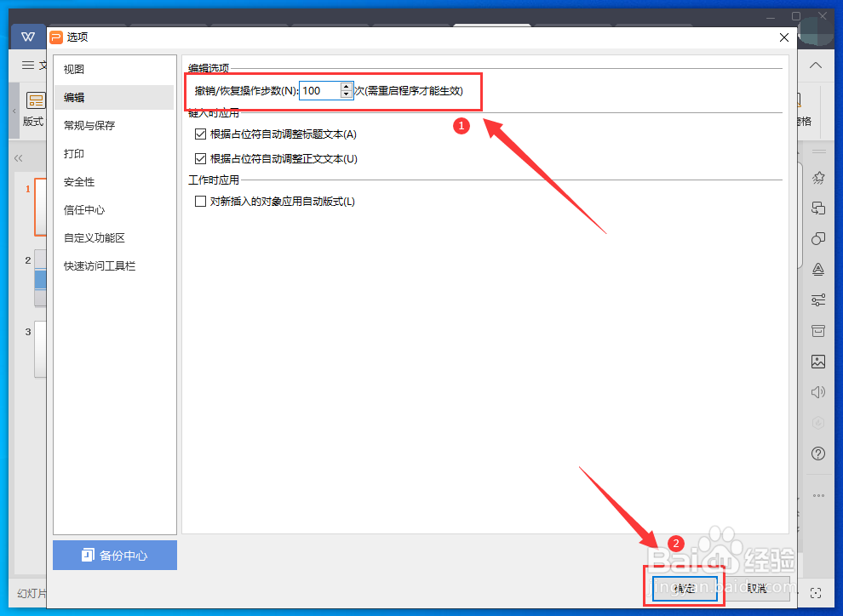Enable 对新插入的对象应用自动版式 checkbox
This screenshot has height=616, width=843.
pyautogui.click(x=201, y=202)
